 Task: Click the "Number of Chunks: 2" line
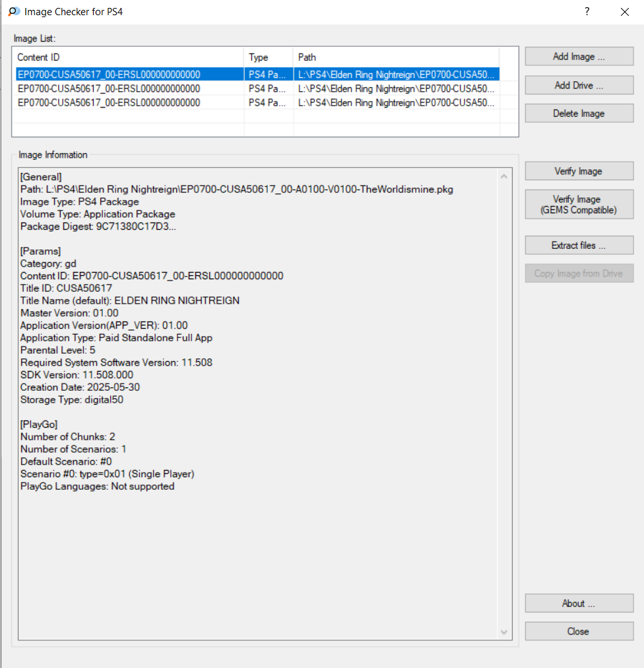coord(68,436)
